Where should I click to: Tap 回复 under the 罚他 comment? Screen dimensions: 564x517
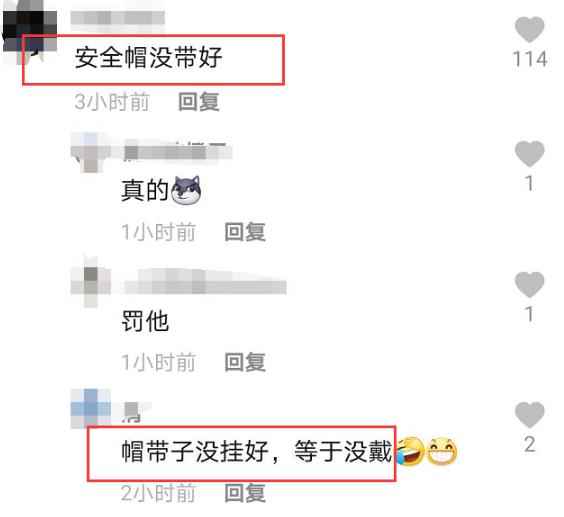pos(245,362)
